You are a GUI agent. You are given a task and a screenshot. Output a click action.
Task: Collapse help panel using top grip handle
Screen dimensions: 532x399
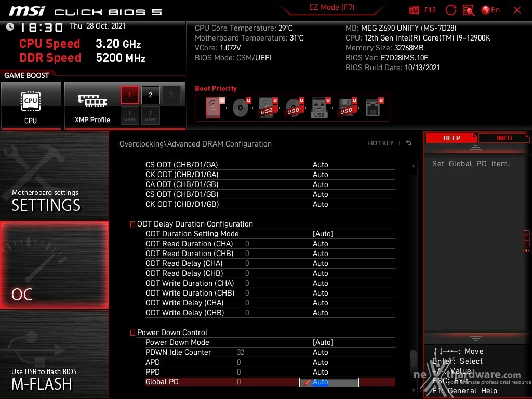[476, 147]
